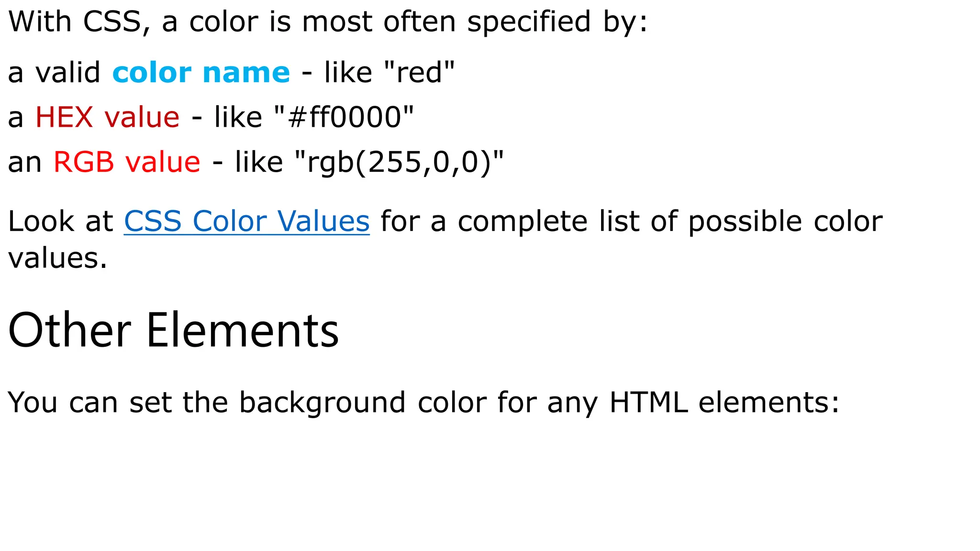Click 'a valid' at line start
The width and height of the screenshot is (980, 551).
pyautogui.click(x=54, y=73)
